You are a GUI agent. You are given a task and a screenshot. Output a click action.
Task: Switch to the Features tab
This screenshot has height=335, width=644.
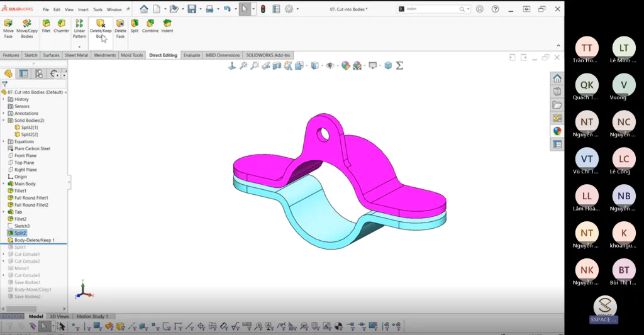(x=11, y=55)
